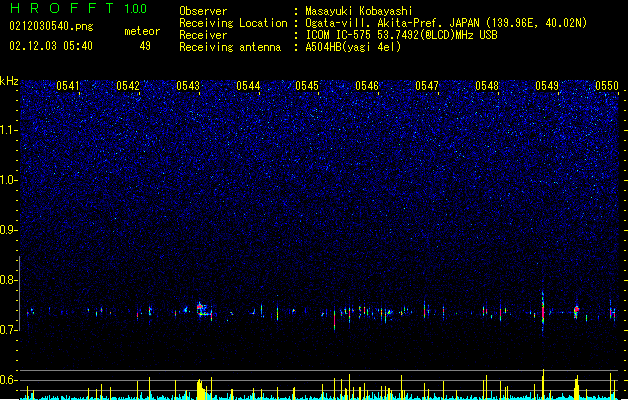The height and width of the screenshot is (400, 629).
Task: Click time marker 0547
Action: pos(427,86)
